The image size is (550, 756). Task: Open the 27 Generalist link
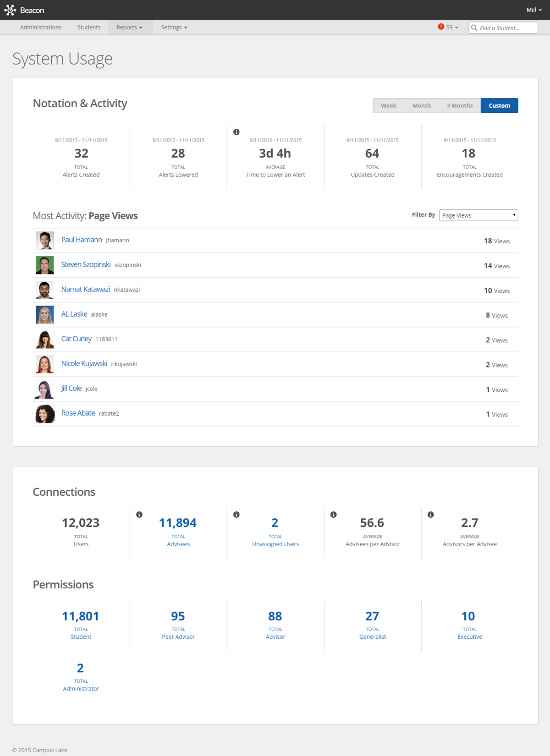(x=372, y=624)
